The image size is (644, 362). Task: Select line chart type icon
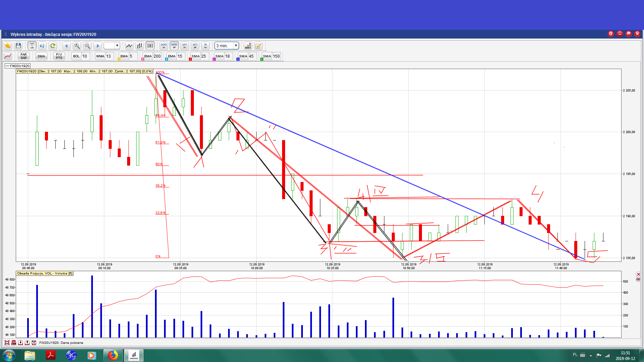tap(129, 46)
